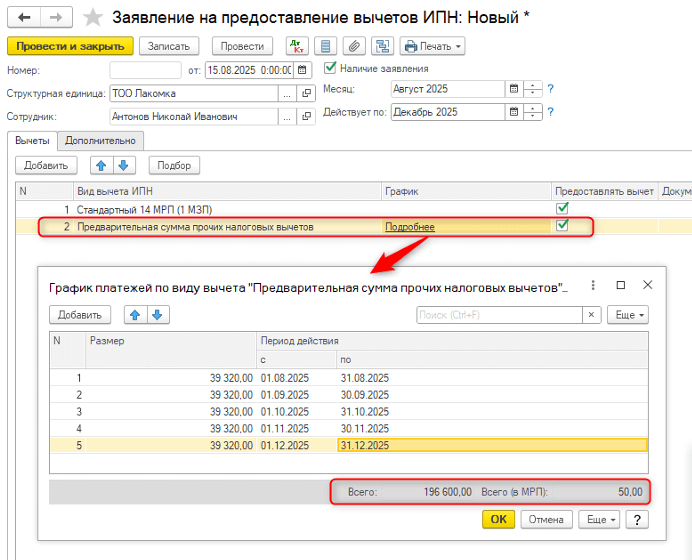Move row down in schedule dialog
The image size is (692, 560).
pos(157,314)
